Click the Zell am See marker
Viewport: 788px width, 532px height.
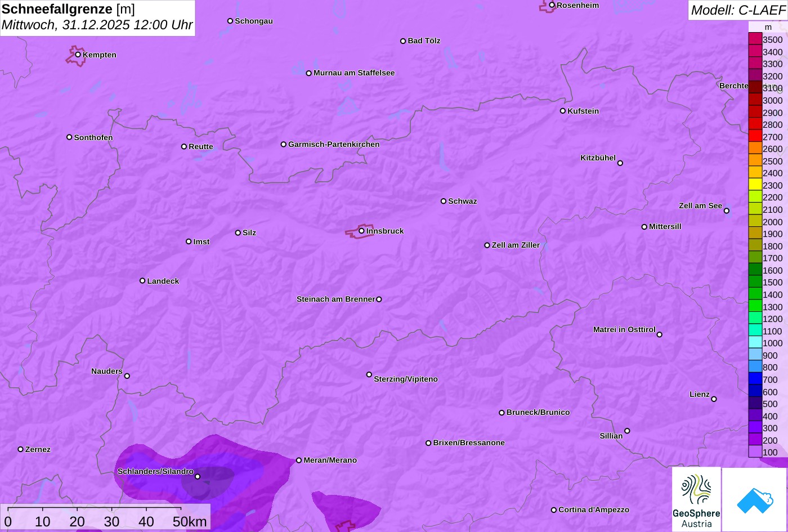click(726, 211)
